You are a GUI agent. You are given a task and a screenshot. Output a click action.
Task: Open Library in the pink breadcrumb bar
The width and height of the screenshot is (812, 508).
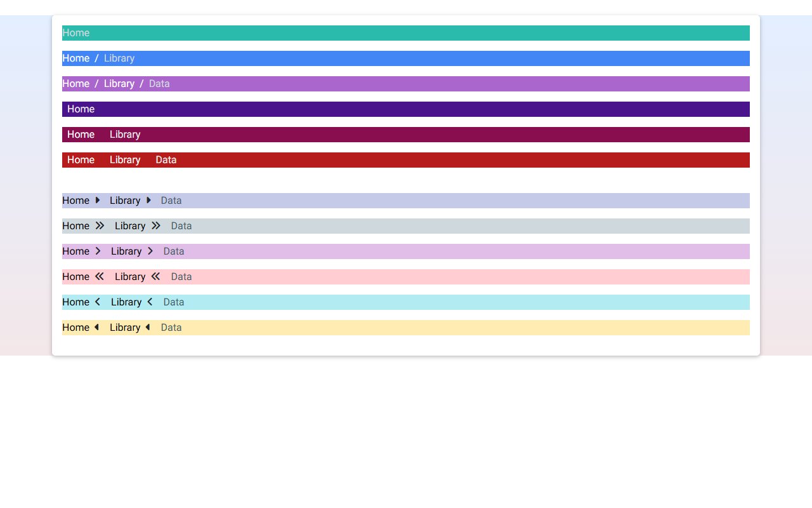tap(130, 277)
